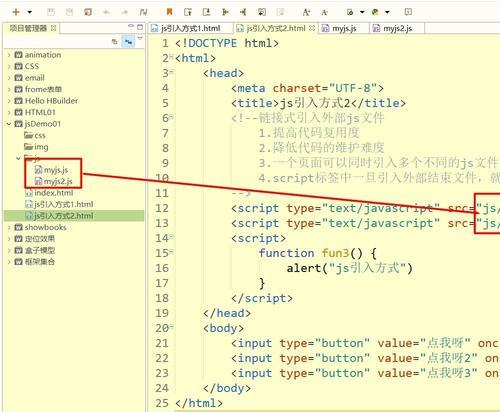Screen dimensions: 500x412
Task: Open the dropdown arrow next to the Chrome-colored icon
Action: tap(387, 12)
